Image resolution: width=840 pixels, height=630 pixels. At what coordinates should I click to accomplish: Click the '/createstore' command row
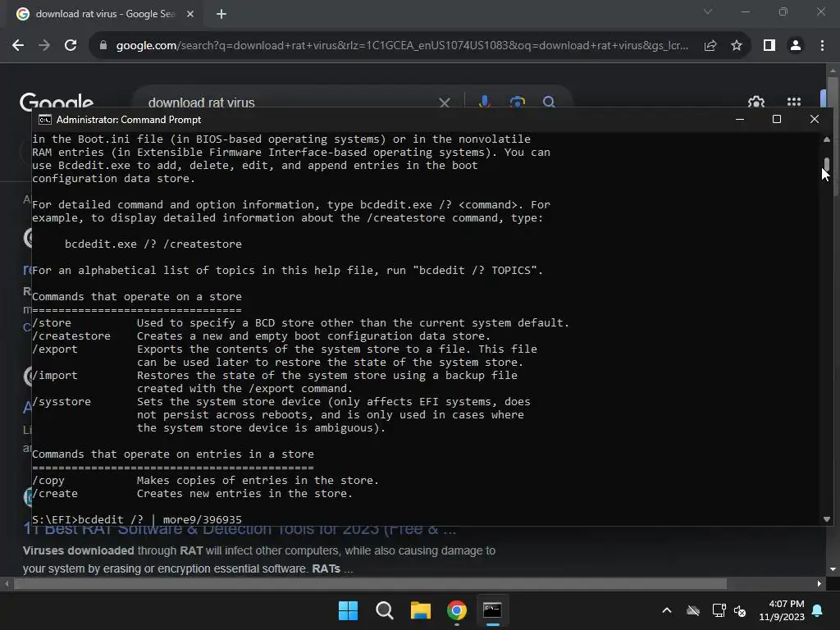(261, 336)
